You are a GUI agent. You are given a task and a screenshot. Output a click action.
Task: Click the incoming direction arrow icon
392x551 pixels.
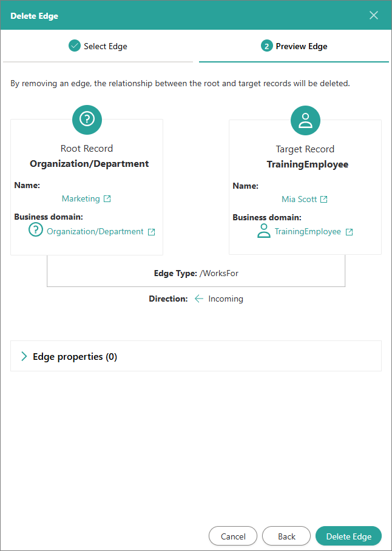199,299
